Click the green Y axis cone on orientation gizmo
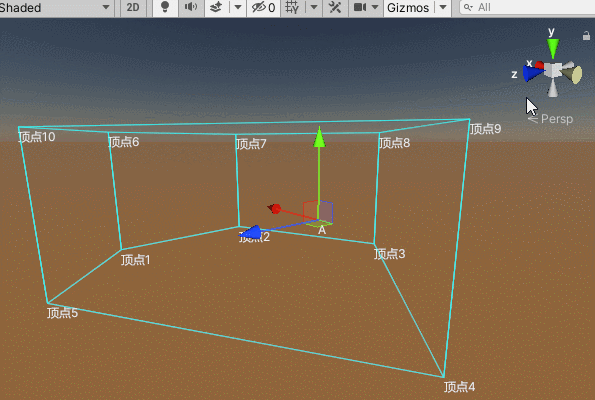This screenshot has width=595, height=400. coord(553,48)
